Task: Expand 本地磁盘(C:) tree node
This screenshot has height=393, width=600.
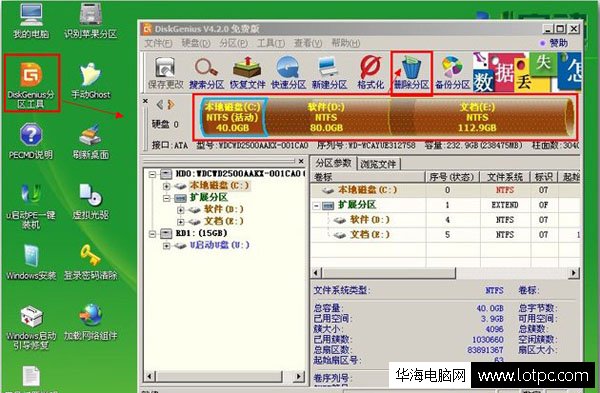Action: click(166, 186)
